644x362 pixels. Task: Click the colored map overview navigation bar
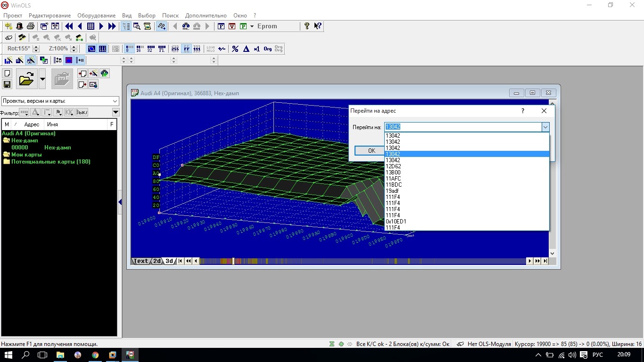point(363,261)
